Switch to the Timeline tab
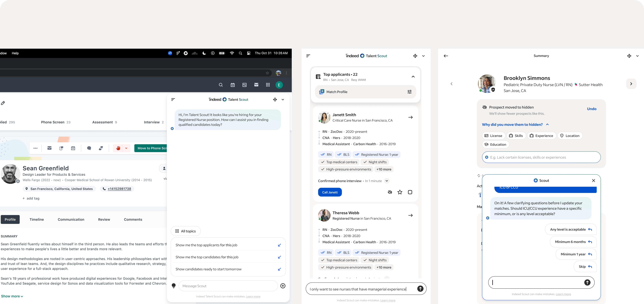This screenshot has width=644, height=304. click(37, 219)
